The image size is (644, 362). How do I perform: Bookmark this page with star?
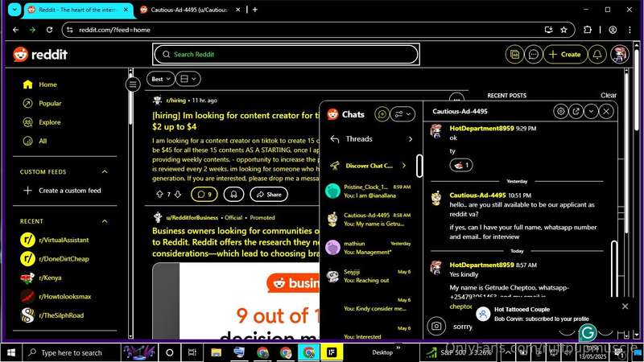coord(564,30)
